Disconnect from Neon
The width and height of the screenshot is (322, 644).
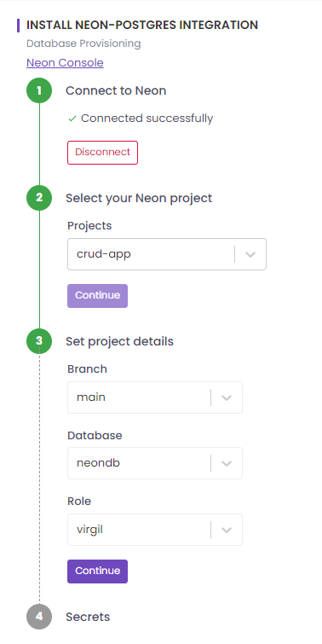tap(102, 153)
